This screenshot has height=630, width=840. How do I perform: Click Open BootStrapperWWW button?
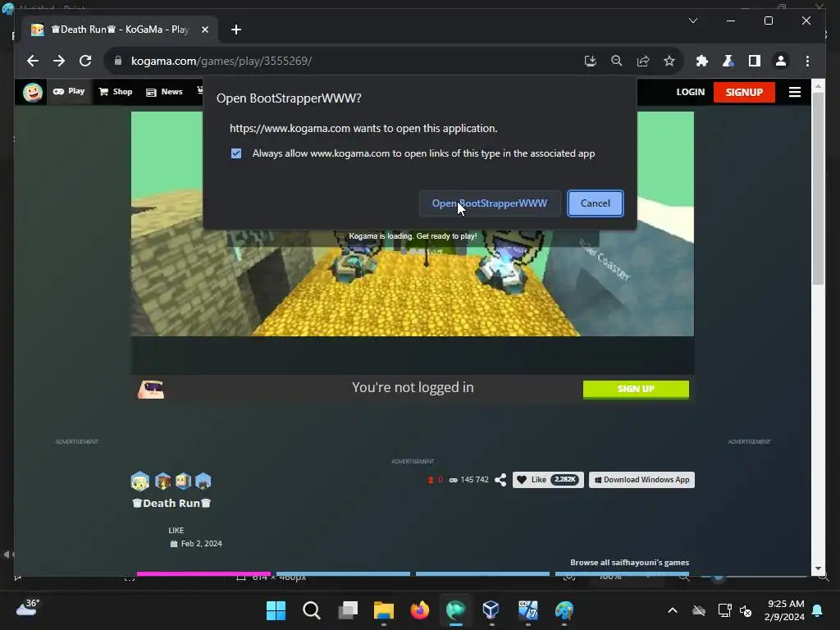tap(490, 203)
